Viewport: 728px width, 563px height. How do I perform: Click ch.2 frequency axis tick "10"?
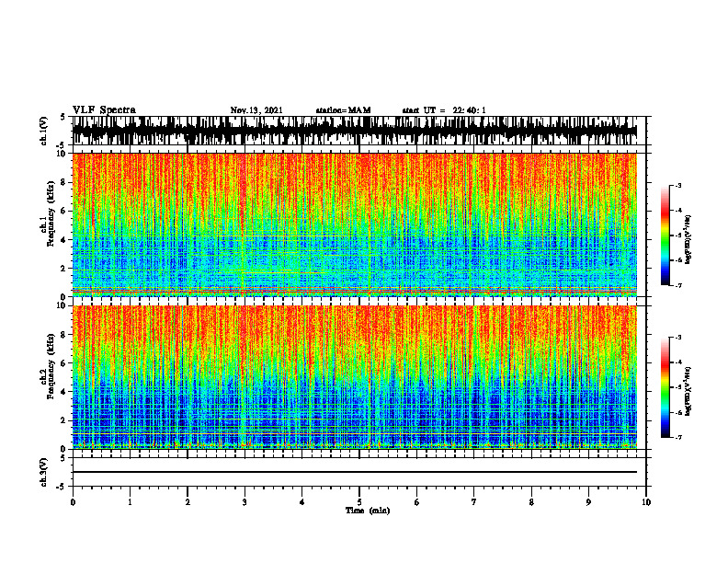[x=62, y=306]
